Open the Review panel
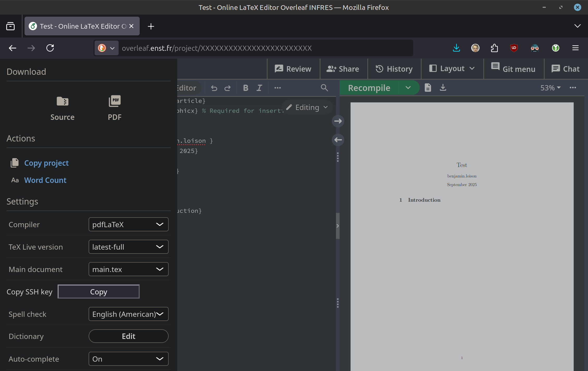 (x=293, y=69)
